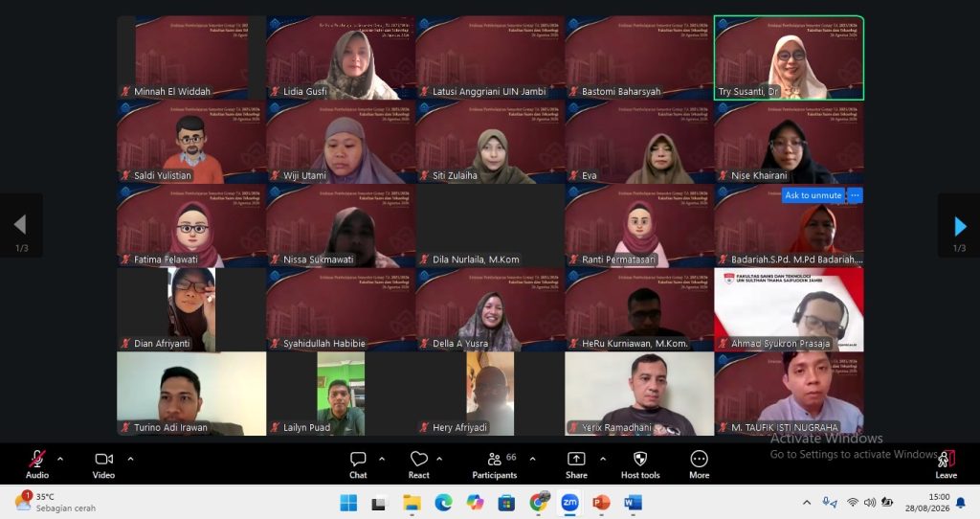
Task: Click name label Dian Afriyanti
Action: coord(162,344)
